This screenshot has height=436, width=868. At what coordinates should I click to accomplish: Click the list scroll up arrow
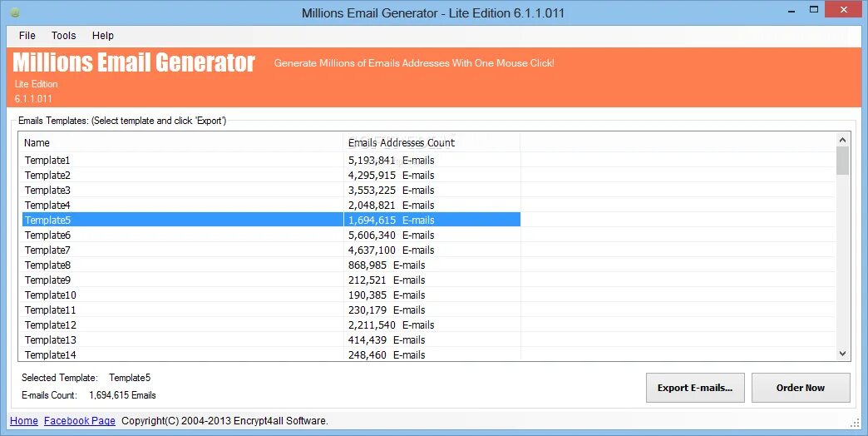click(x=842, y=140)
